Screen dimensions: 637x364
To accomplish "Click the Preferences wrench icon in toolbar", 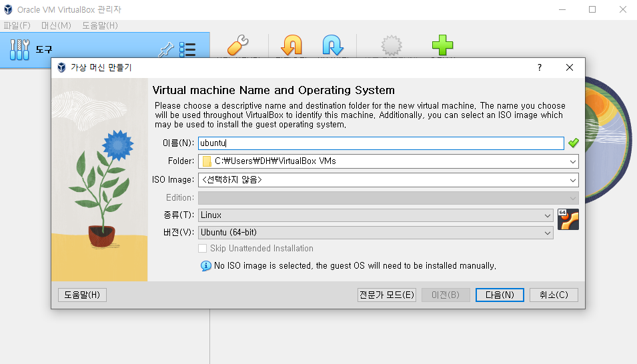I will tap(238, 45).
